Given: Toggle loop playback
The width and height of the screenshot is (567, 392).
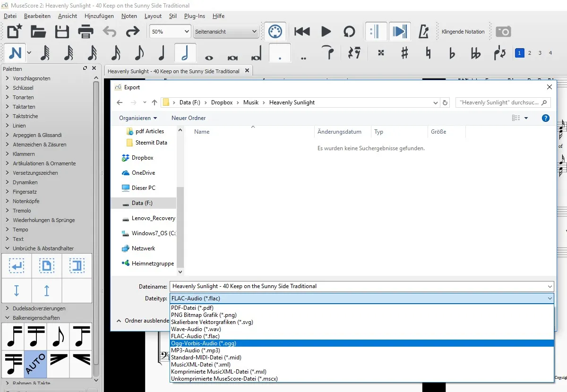Looking at the screenshot, I should coord(349,32).
